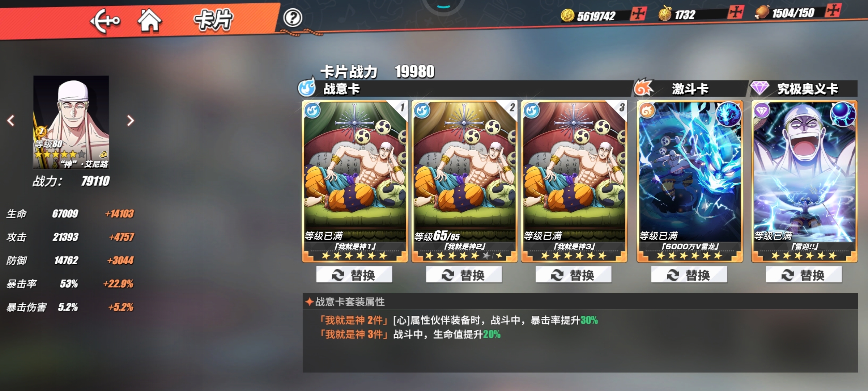Replace the 我就是神2 card
Screen dimensions: 868x391
[x=464, y=275]
